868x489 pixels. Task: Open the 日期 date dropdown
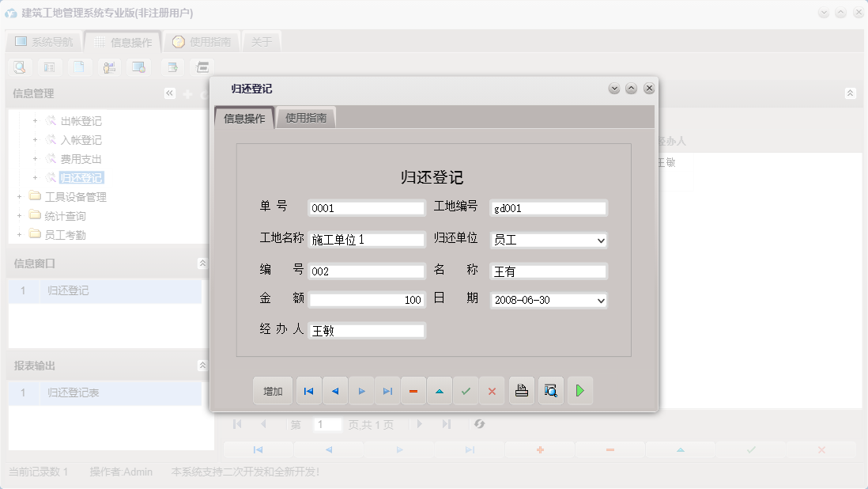pos(600,300)
